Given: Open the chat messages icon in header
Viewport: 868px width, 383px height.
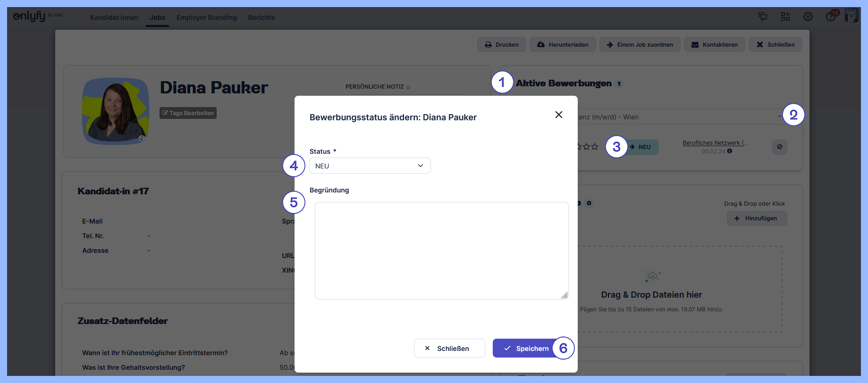Looking at the screenshot, I should [x=762, y=17].
